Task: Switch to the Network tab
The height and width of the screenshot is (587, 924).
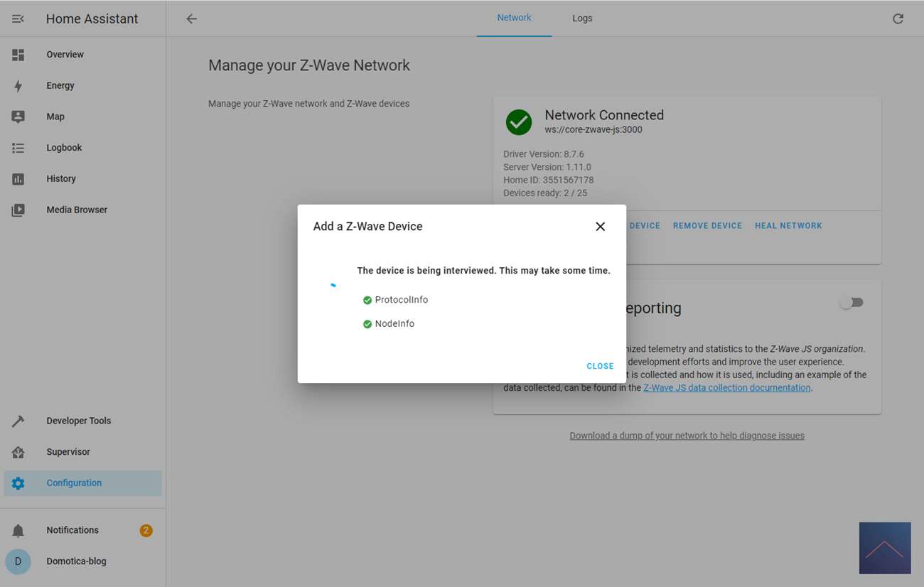Action: point(514,18)
